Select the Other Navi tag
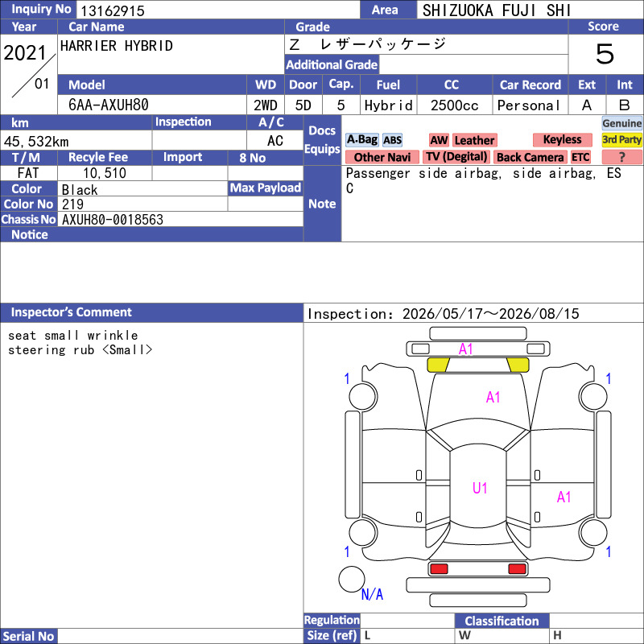This screenshot has width=644, height=644. tap(382, 157)
